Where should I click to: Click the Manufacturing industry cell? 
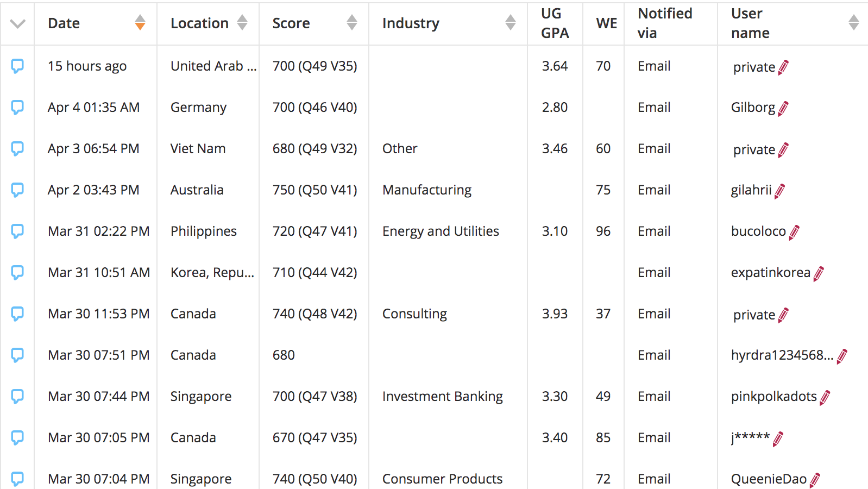[427, 190]
